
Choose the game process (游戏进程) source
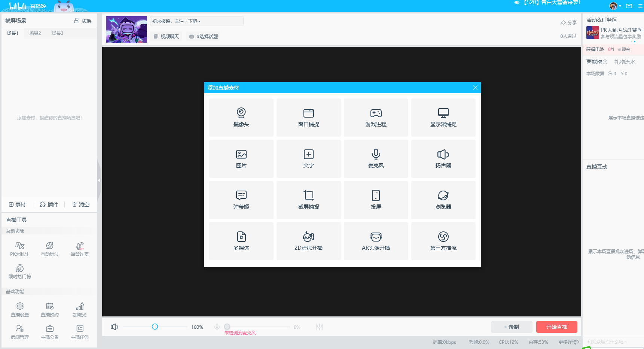click(376, 117)
